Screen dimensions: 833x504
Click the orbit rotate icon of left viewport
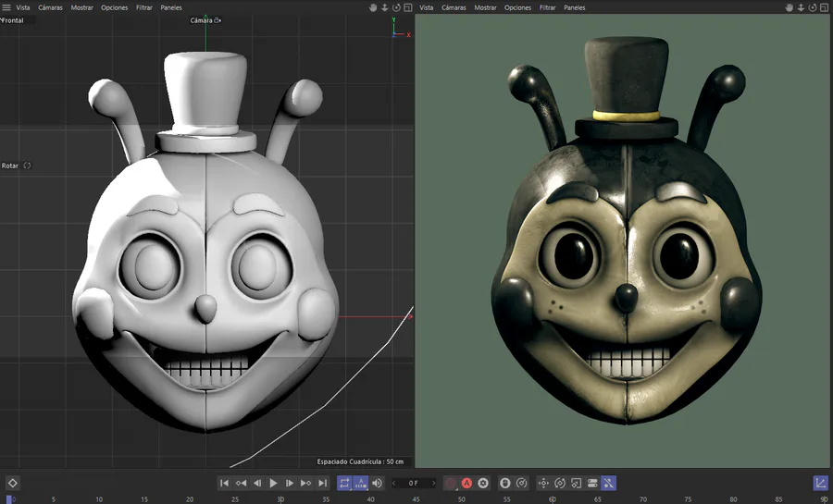pos(396,7)
